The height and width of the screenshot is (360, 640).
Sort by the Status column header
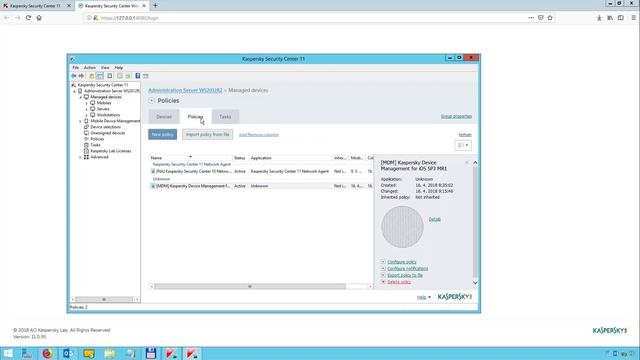[x=241, y=158]
